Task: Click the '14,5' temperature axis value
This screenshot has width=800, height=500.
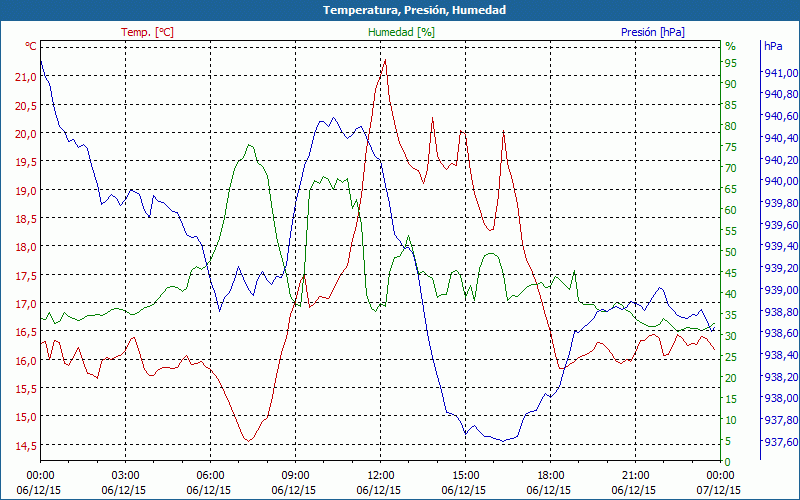Action: click(x=27, y=445)
